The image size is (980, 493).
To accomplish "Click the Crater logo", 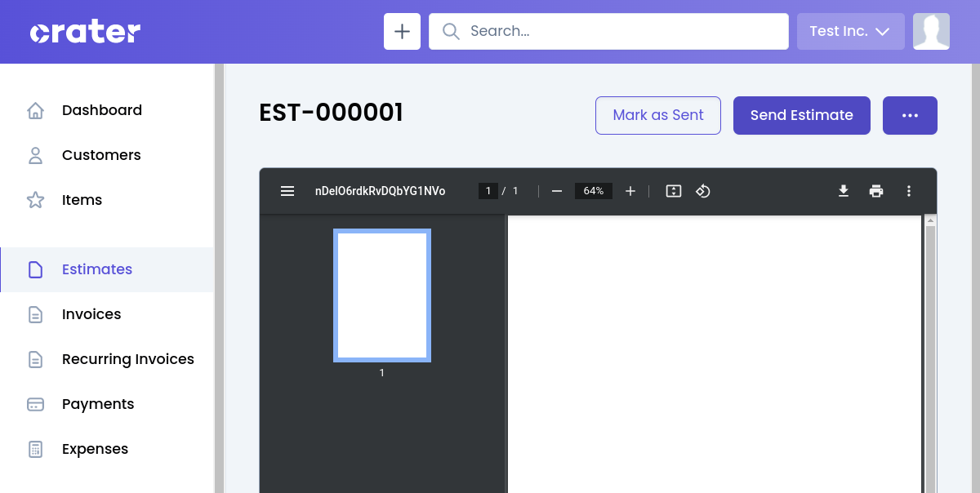I will pos(85,32).
